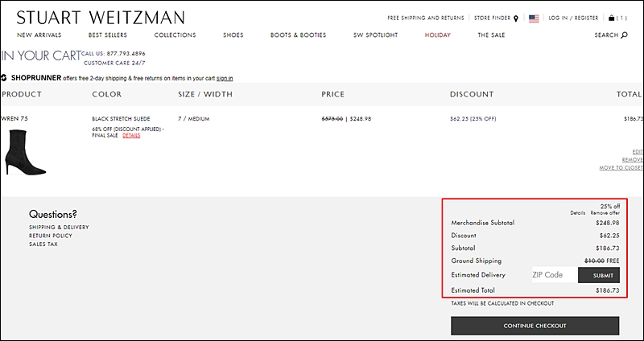Click the $62.25 (25% OFF) discount text
This screenshot has width=644, height=341.
[473, 119]
